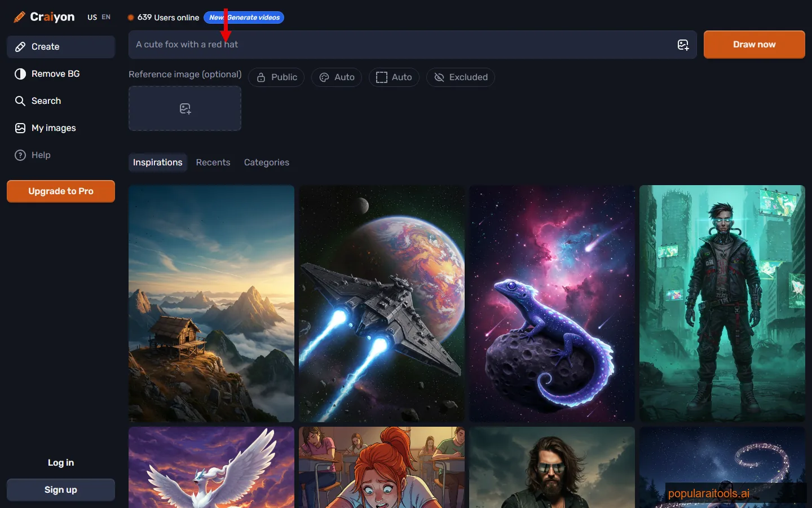Open the spaceship inspiration thumbnail
812x508 pixels.
point(381,304)
